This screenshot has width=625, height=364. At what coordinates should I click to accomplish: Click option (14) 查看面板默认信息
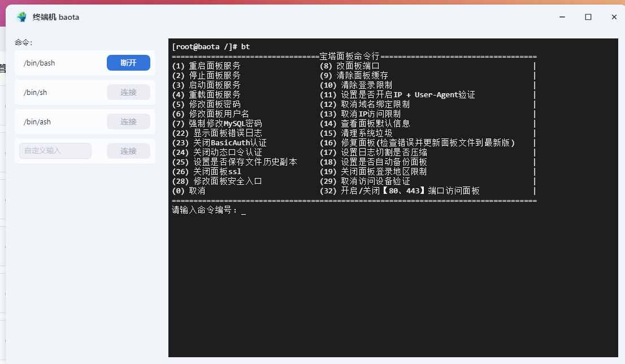coord(364,124)
